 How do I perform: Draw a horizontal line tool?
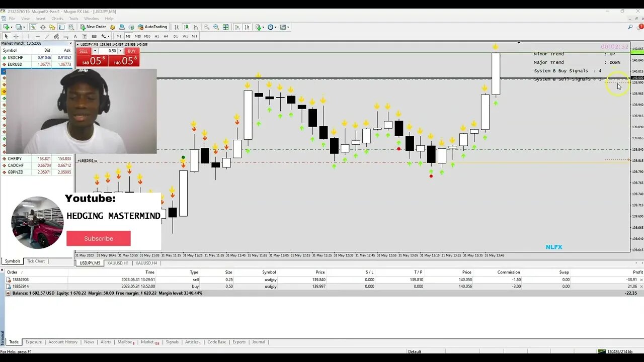click(x=38, y=36)
